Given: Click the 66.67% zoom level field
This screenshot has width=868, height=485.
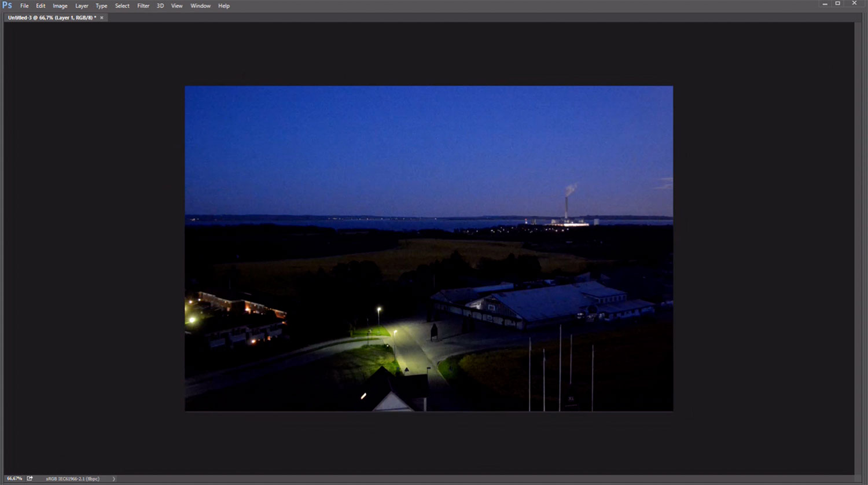Looking at the screenshot, I should [x=14, y=479].
